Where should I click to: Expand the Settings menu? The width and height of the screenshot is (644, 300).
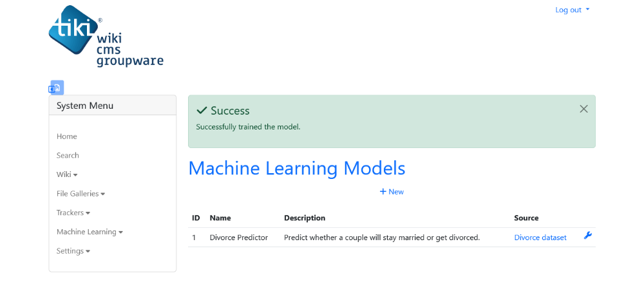73,251
